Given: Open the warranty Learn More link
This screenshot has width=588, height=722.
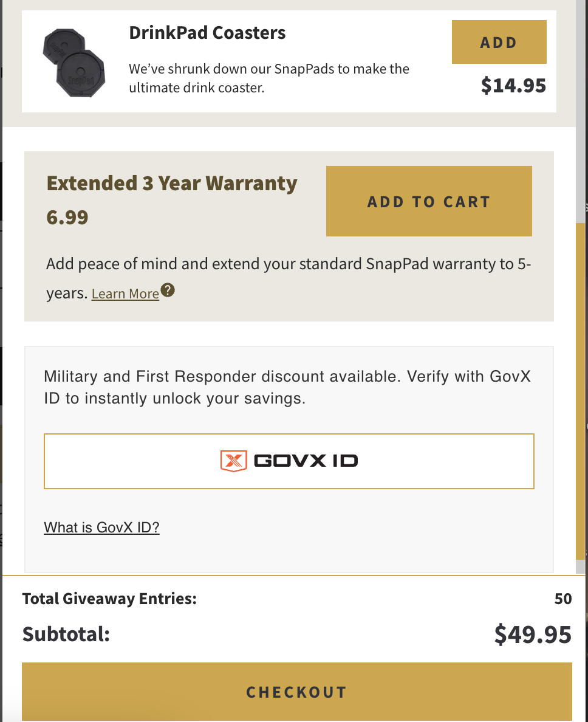Looking at the screenshot, I should pos(125,294).
